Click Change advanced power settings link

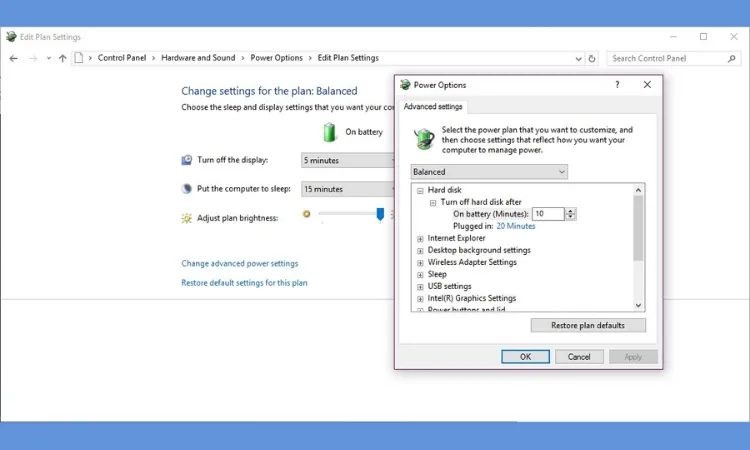point(239,264)
